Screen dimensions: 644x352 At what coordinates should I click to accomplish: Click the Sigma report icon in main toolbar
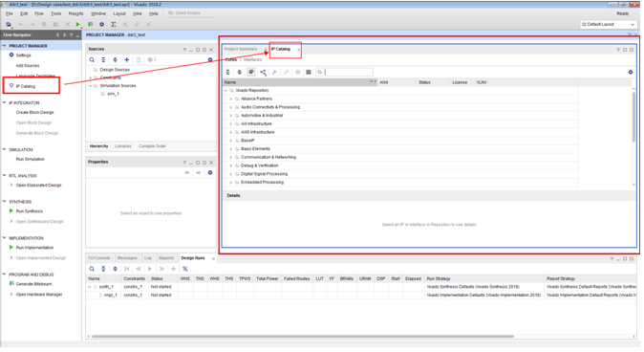(x=114, y=24)
